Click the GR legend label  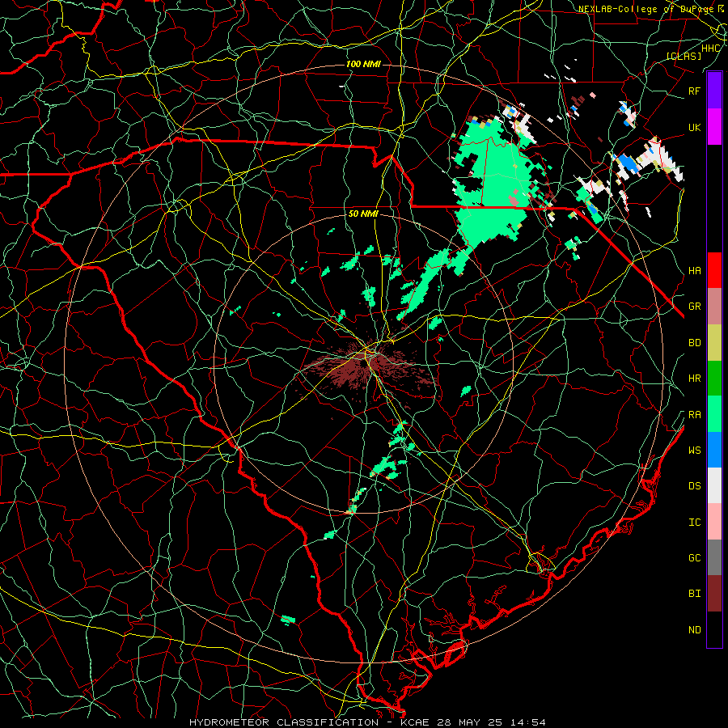[695, 307]
